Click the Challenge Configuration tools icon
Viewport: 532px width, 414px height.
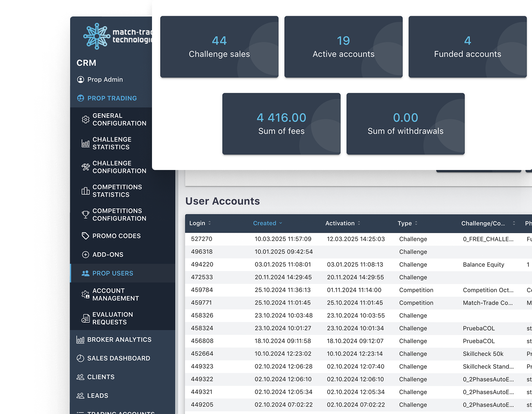click(85, 167)
